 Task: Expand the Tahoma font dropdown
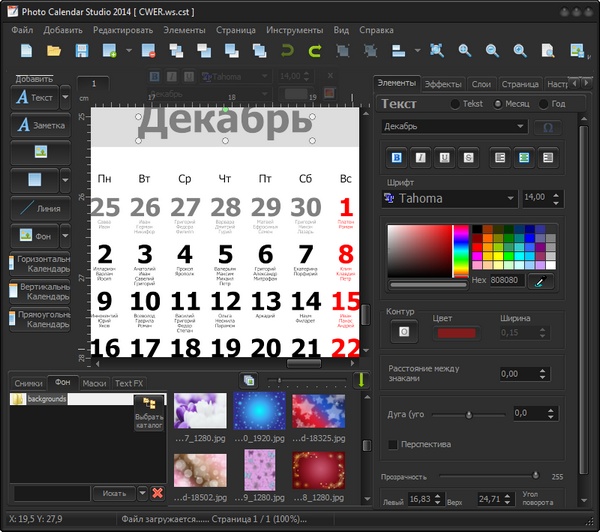tap(511, 198)
